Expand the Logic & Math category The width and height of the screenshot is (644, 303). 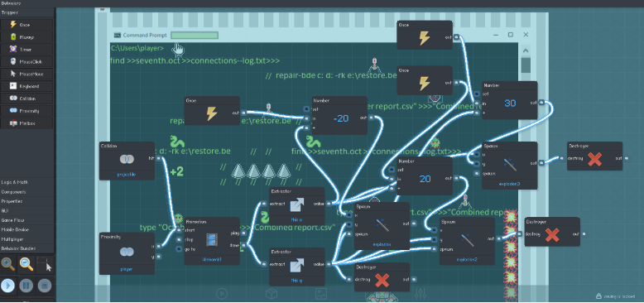click(26, 182)
